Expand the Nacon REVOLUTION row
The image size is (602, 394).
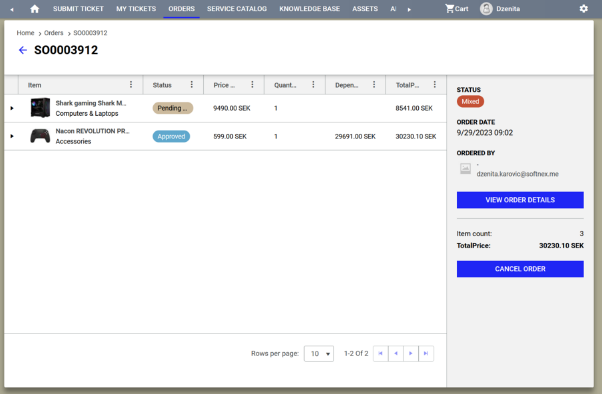[x=12, y=136]
